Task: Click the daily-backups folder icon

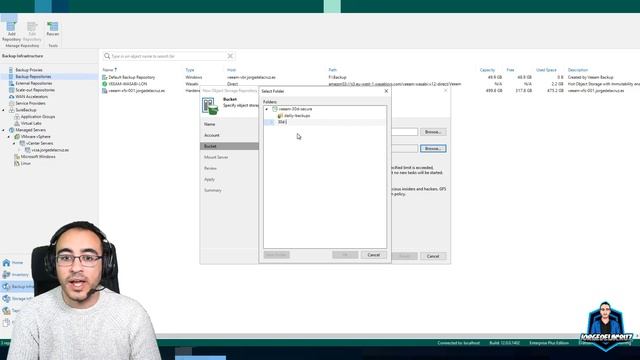Action: (x=280, y=116)
